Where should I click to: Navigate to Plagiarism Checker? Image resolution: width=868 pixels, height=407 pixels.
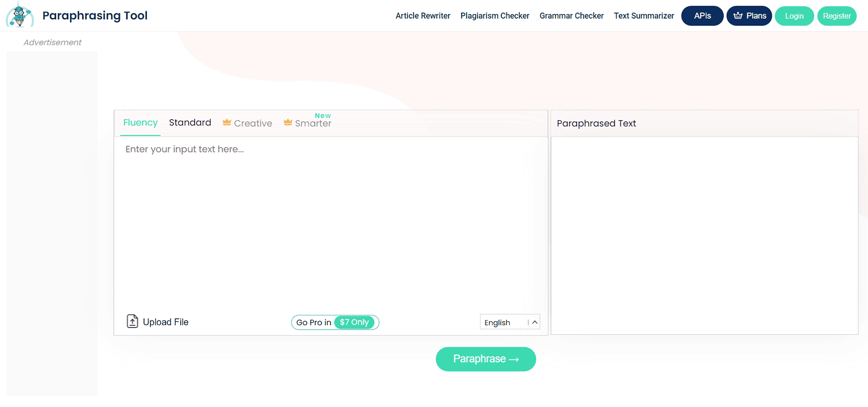coord(494,15)
